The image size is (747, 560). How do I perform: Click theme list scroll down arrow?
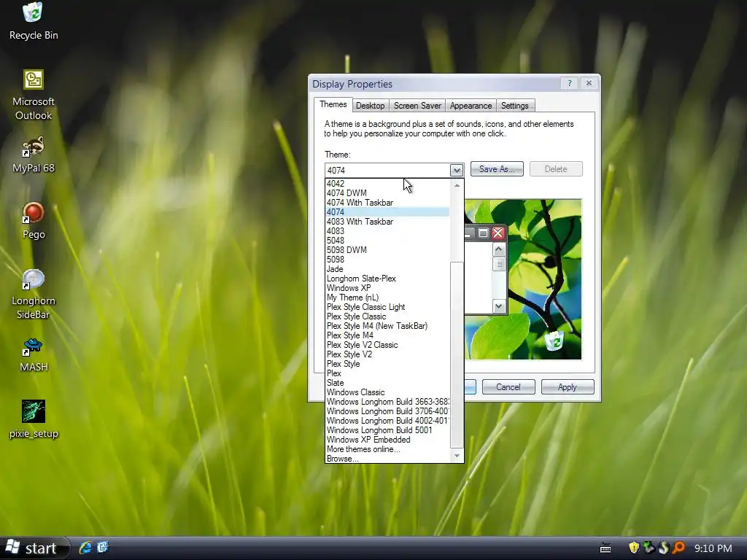(x=457, y=456)
